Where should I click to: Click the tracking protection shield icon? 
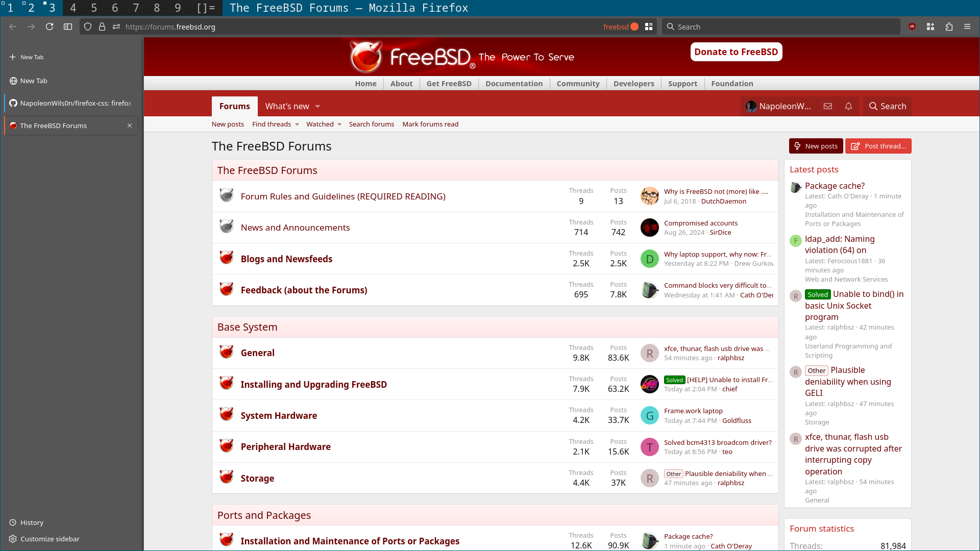88,27
